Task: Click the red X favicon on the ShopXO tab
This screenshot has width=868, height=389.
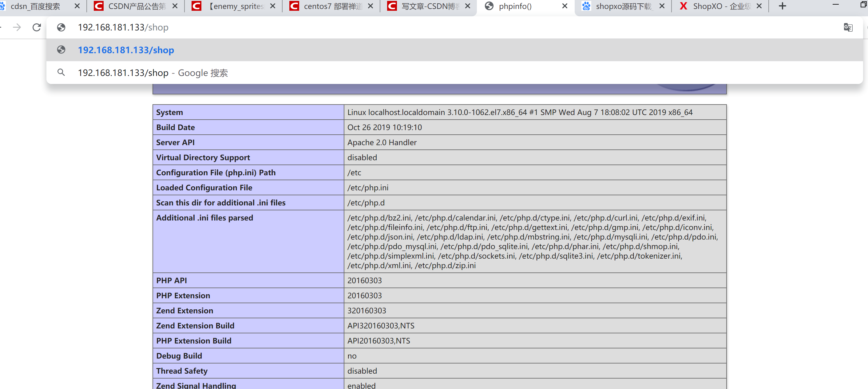Action: click(683, 6)
